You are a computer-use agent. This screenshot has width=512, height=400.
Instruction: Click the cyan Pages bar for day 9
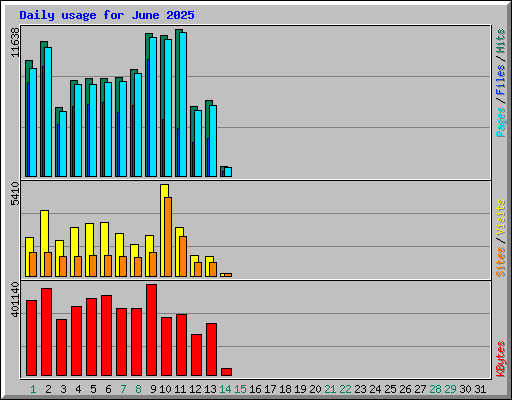coord(153,107)
